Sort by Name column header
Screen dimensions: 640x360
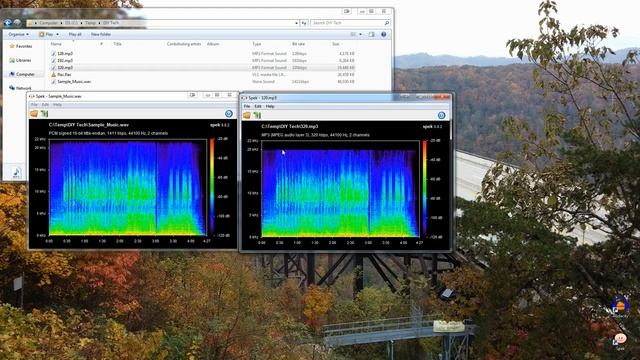point(56,44)
